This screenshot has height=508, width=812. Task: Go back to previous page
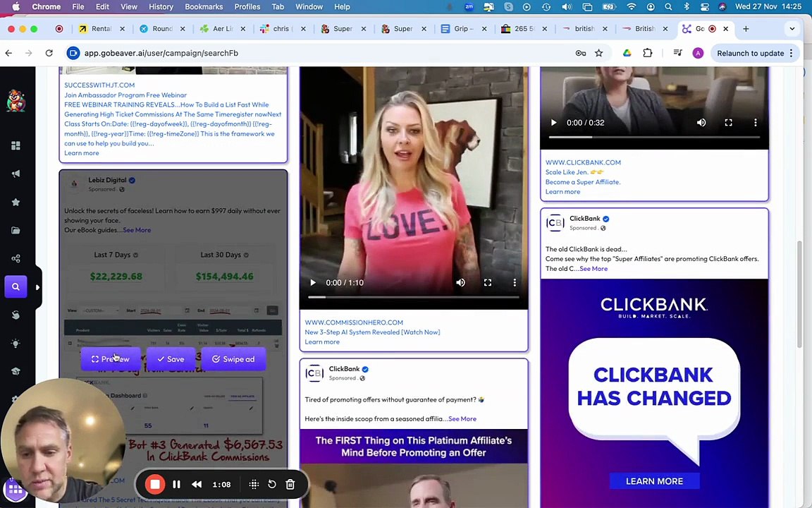8,53
